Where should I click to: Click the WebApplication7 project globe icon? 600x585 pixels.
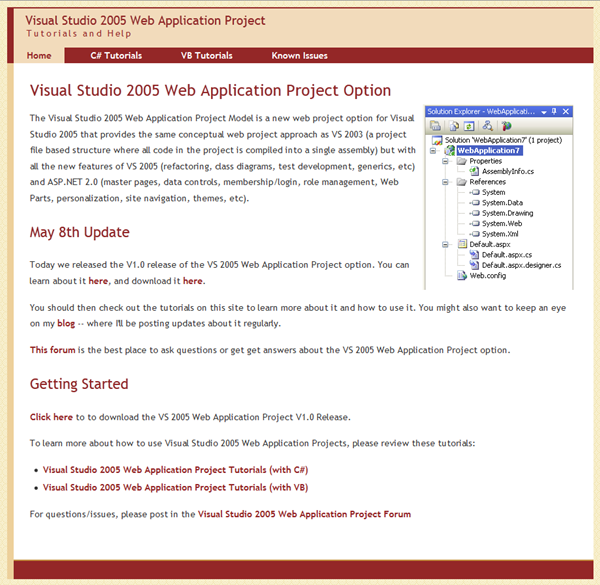coord(450,151)
